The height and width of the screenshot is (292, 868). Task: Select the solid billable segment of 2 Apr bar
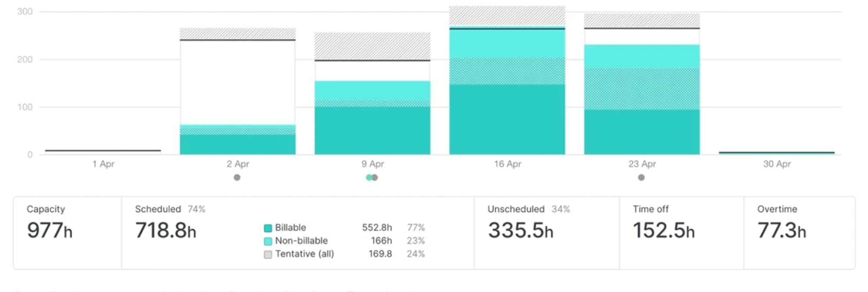238,144
